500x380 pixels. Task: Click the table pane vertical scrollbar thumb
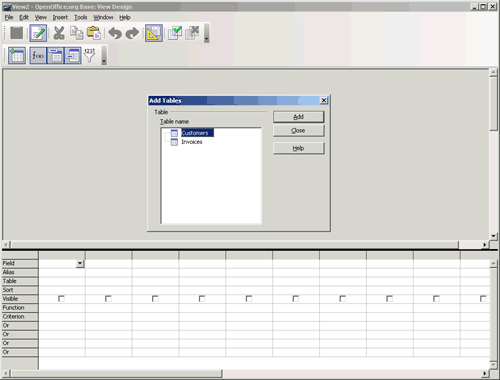coord(494,104)
